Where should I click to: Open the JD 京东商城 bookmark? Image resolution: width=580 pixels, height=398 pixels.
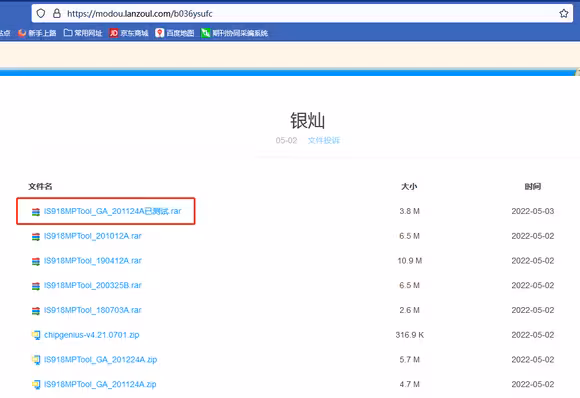129,33
